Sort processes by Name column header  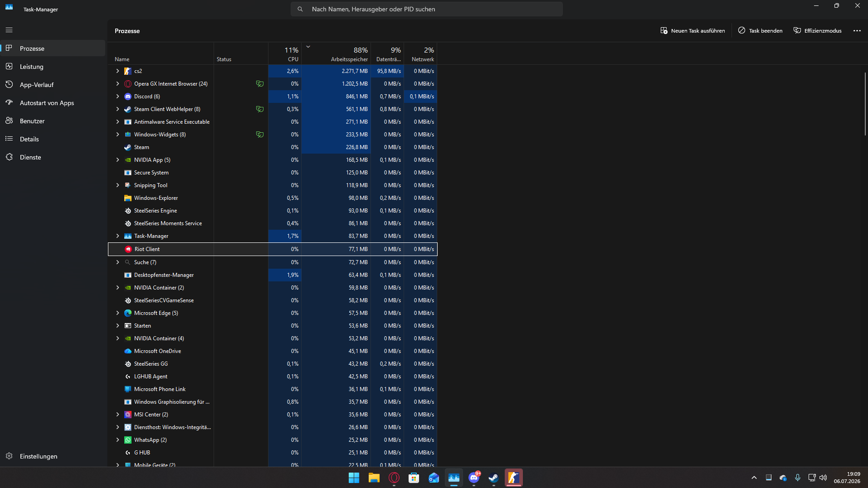point(161,54)
